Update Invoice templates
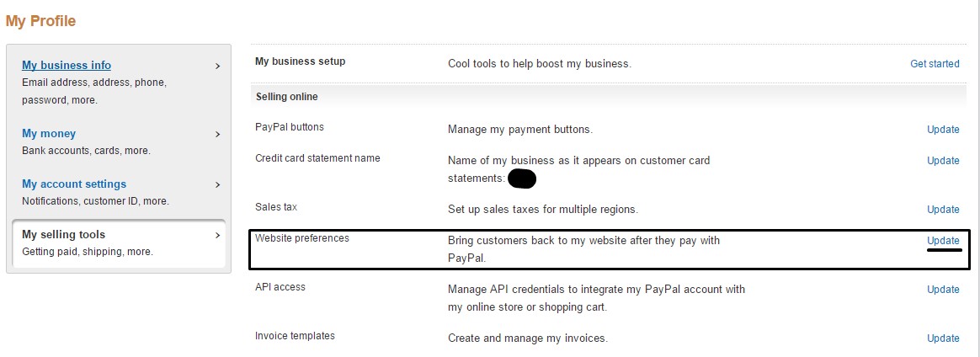The image size is (980, 357). (943, 338)
